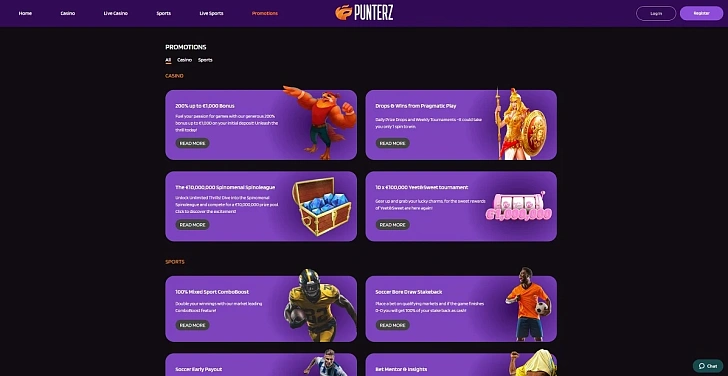The height and width of the screenshot is (376, 728).
Task: Read more about 100% Mixed Sport ComboBoost
Action: point(192,325)
